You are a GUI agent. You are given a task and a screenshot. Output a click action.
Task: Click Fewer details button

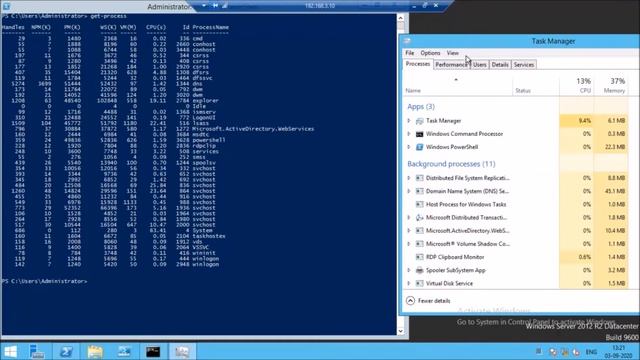429,301
